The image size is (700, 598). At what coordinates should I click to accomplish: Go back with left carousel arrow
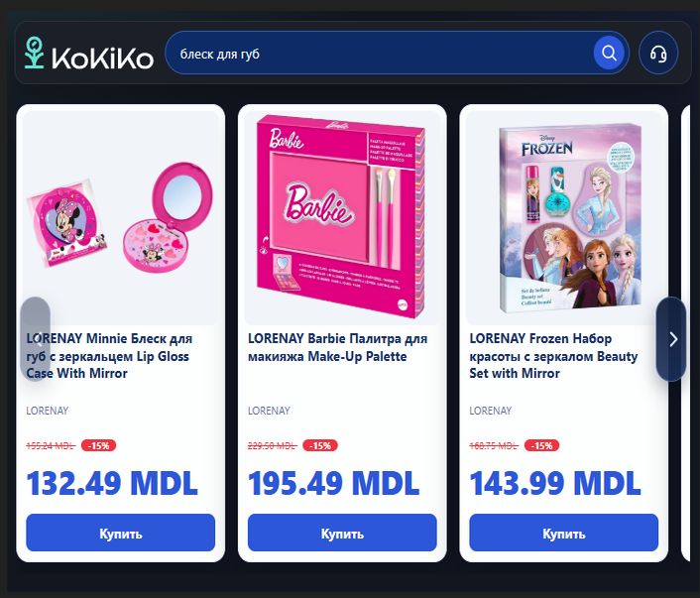[36, 339]
